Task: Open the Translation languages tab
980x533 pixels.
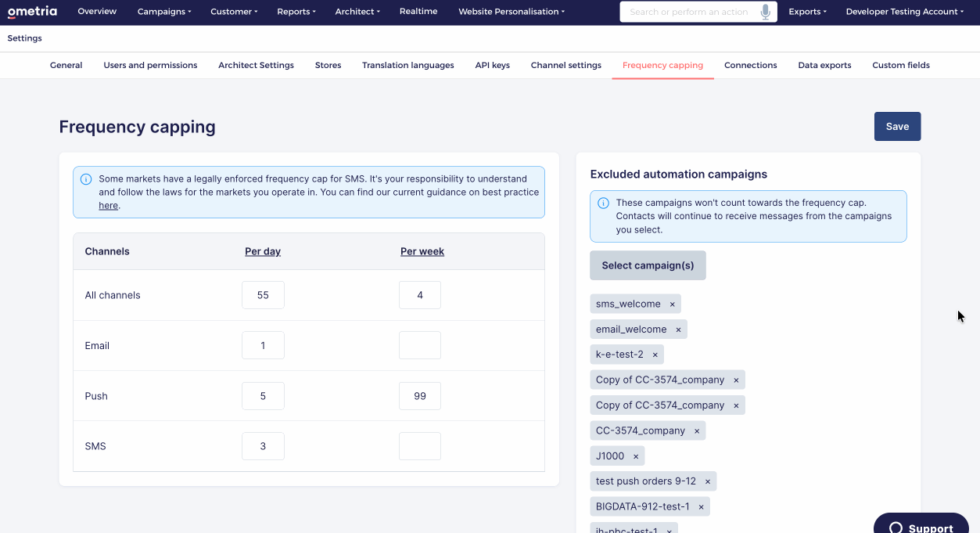Action: 408,66
